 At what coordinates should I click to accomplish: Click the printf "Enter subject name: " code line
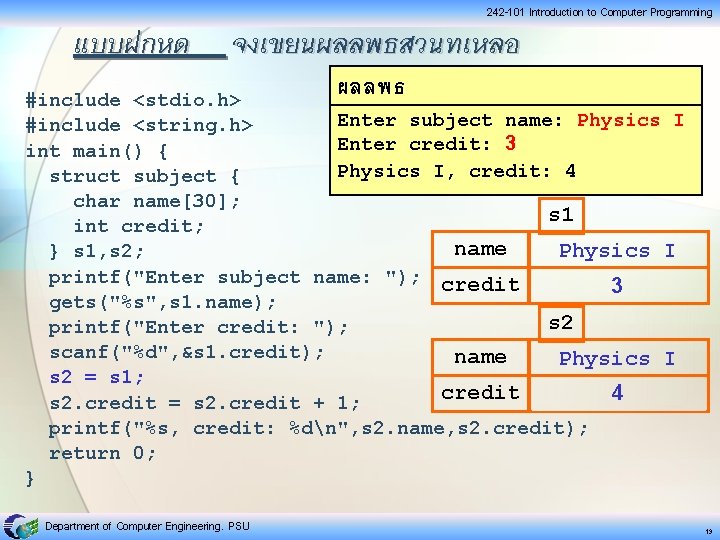coord(234,277)
